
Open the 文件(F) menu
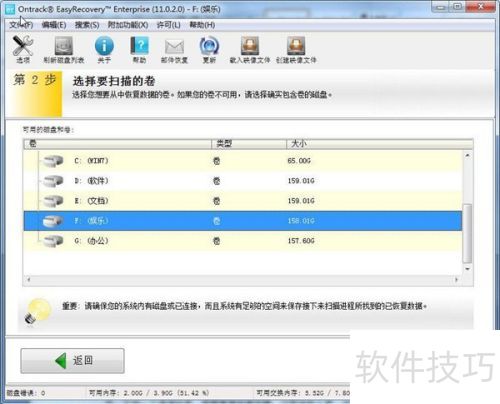pos(21,25)
